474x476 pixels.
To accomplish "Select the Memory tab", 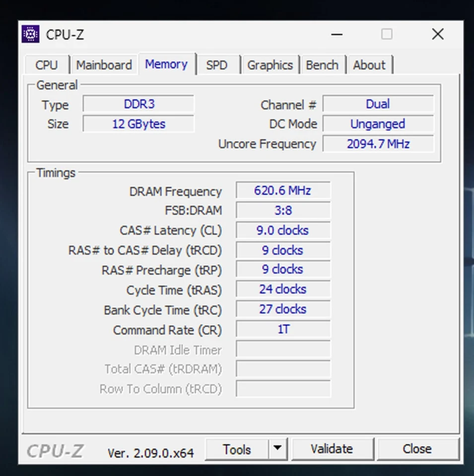I will (x=166, y=64).
